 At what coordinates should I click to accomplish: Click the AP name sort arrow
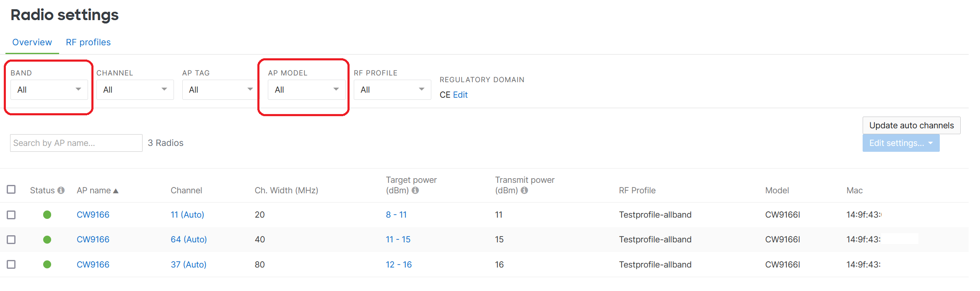116,190
